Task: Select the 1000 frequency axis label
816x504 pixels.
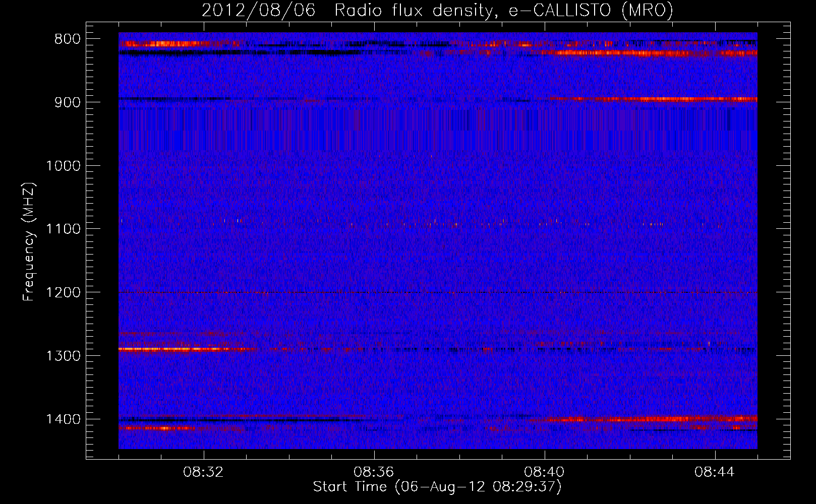Action: click(x=63, y=166)
